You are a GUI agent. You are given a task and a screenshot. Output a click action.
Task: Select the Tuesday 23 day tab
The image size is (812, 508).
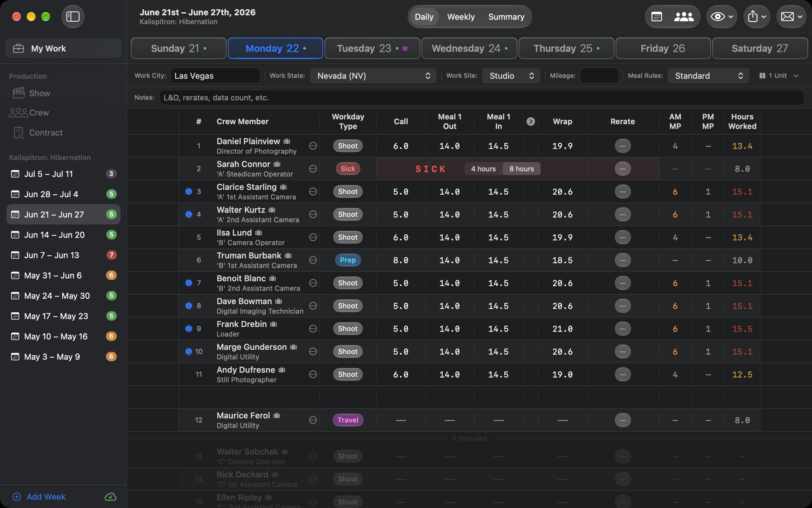pyautogui.click(x=372, y=48)
